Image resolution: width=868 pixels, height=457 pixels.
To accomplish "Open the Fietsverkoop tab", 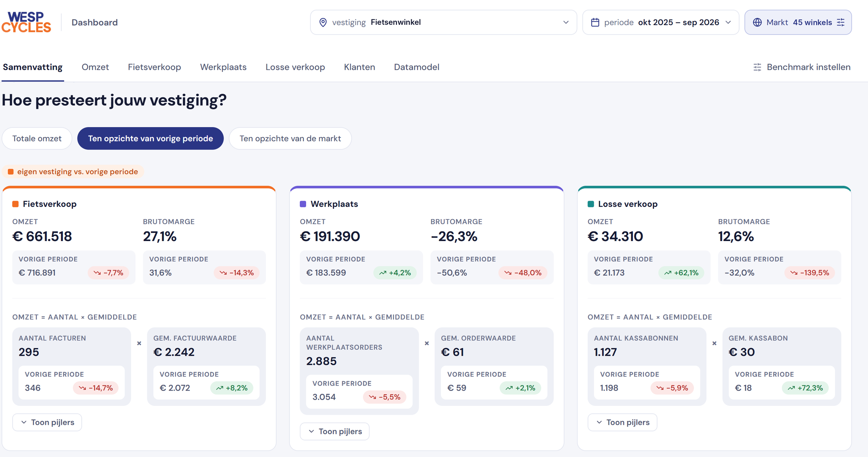I will (154, 67).
